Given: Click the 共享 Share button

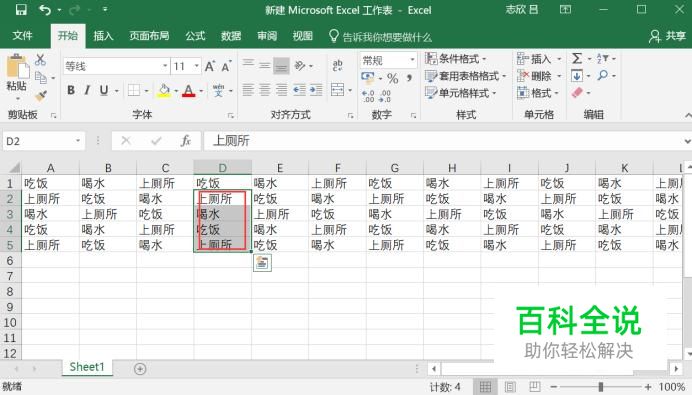Looking at the screenshot, I should [x=667, y=36].
